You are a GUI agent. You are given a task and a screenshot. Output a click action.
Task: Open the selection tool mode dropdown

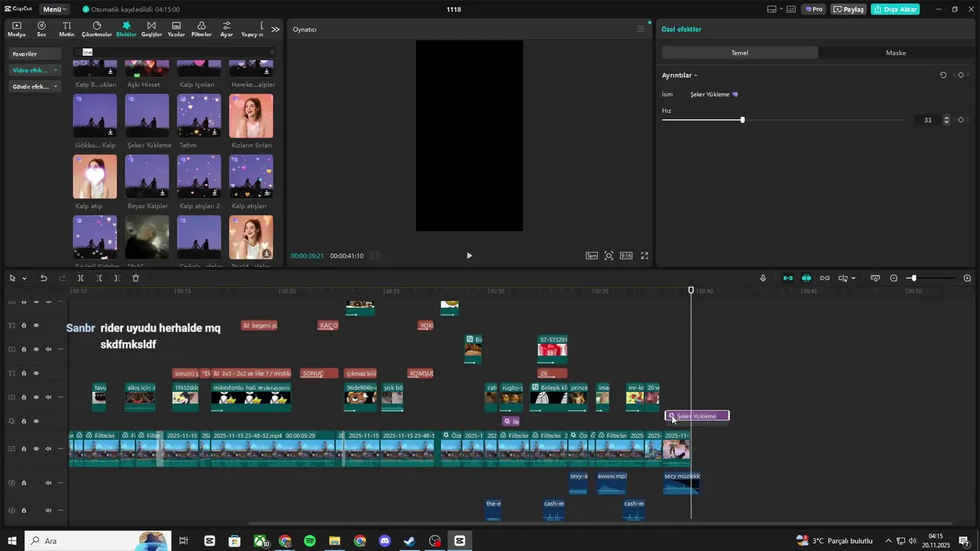[x=24, y=278]
